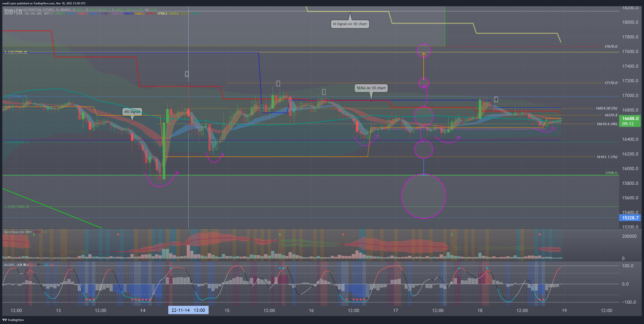Click the 17170.0 level label
The width and height of the screenshot is (644, 324).
click(x=611, y=83)
